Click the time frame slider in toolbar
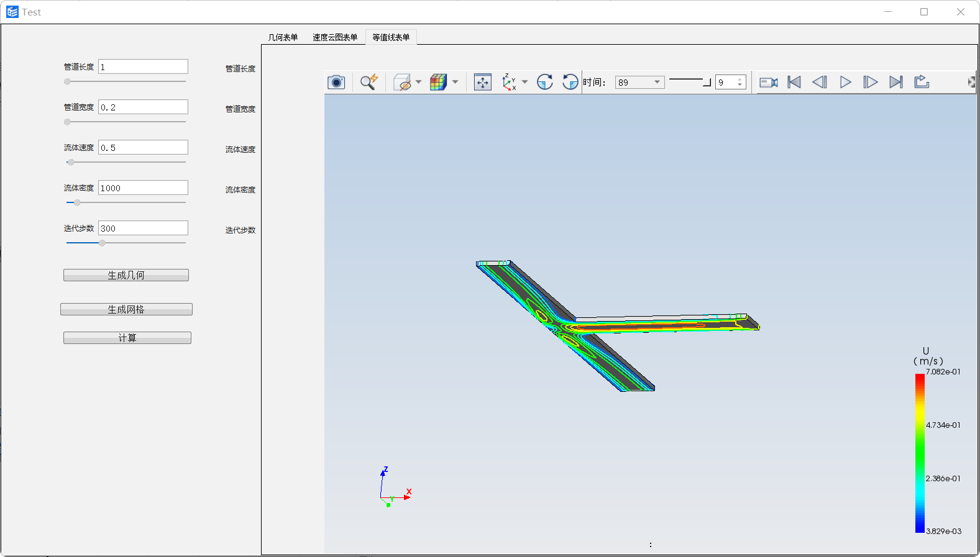 pyautogui.click(x=690, y=81)
